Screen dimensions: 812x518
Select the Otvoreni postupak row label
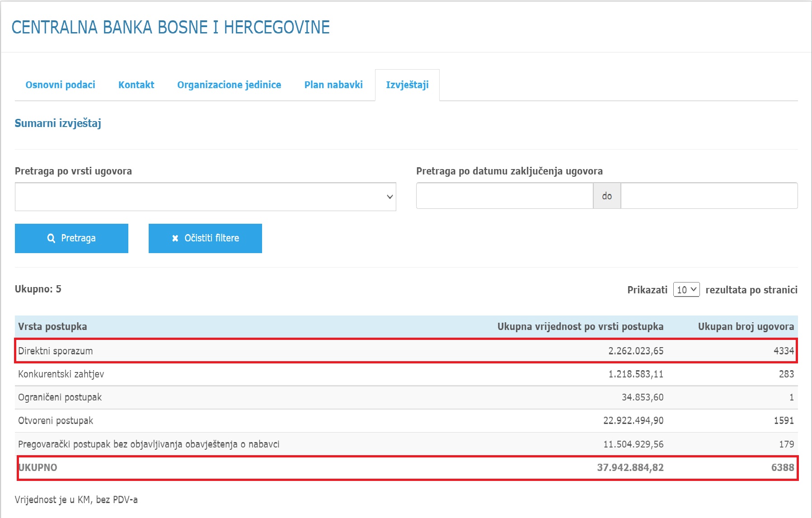(x=56, y=420)
